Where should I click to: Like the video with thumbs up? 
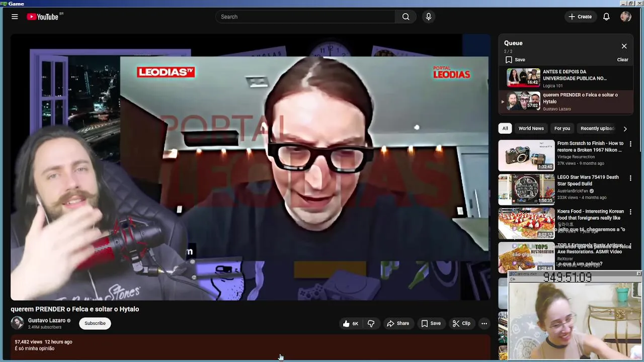350,323
